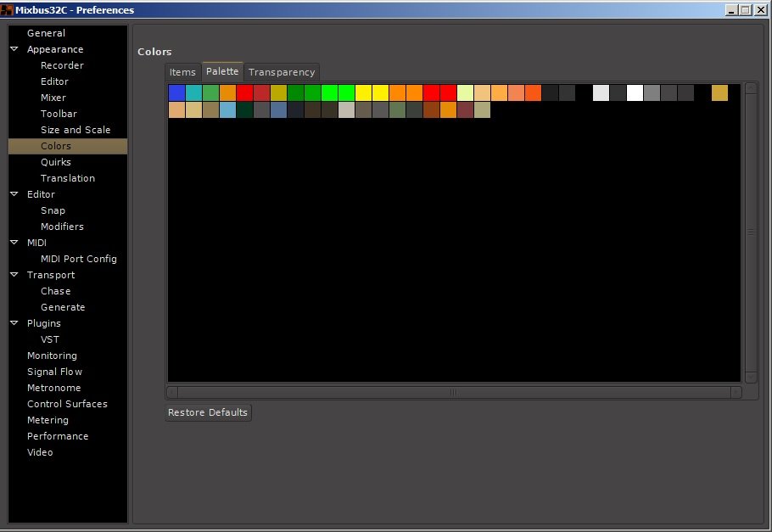Viewport: 772px width, 532px height.
Task: Choose the pure white palette swatch
Action: point(635,92)
